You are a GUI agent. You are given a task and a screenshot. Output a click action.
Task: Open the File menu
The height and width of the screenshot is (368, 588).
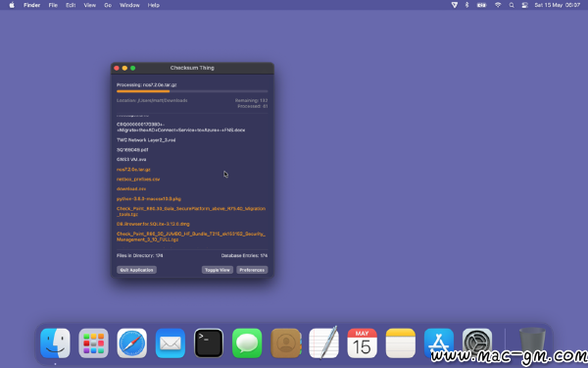53,5
